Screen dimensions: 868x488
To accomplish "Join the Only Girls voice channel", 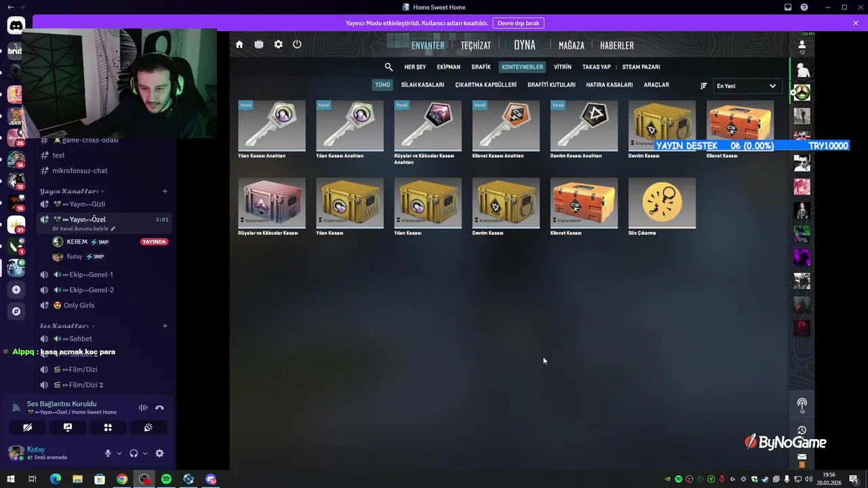I will [x=79, y=305].
